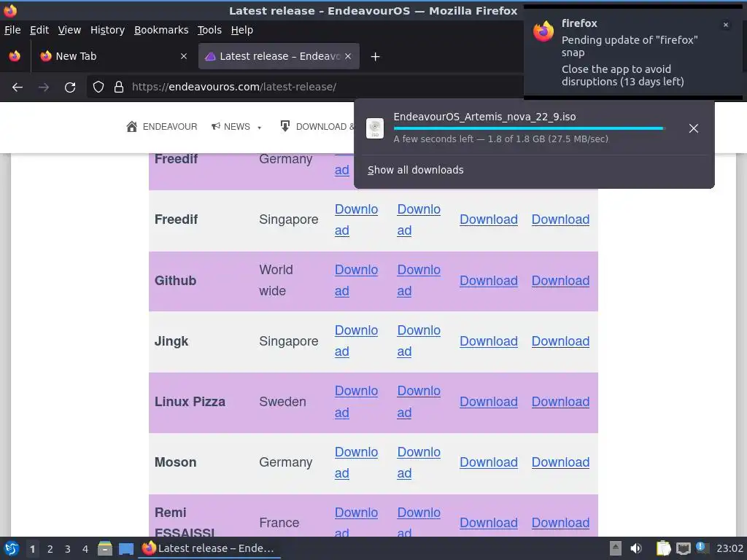This screenshot has height=560, width=747.
Task: Open the Edit menu
Action: pyautogui.click(x=39, y=30)
